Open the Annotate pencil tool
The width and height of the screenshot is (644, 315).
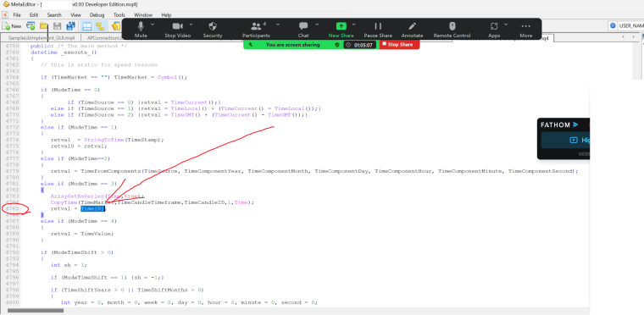[412, 29]
